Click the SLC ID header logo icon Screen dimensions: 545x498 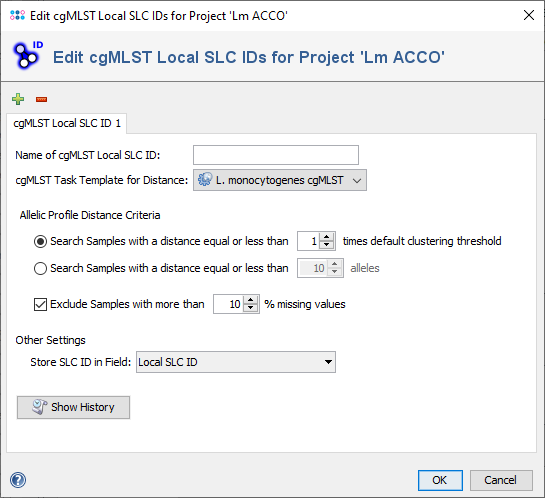coord(27,55)
